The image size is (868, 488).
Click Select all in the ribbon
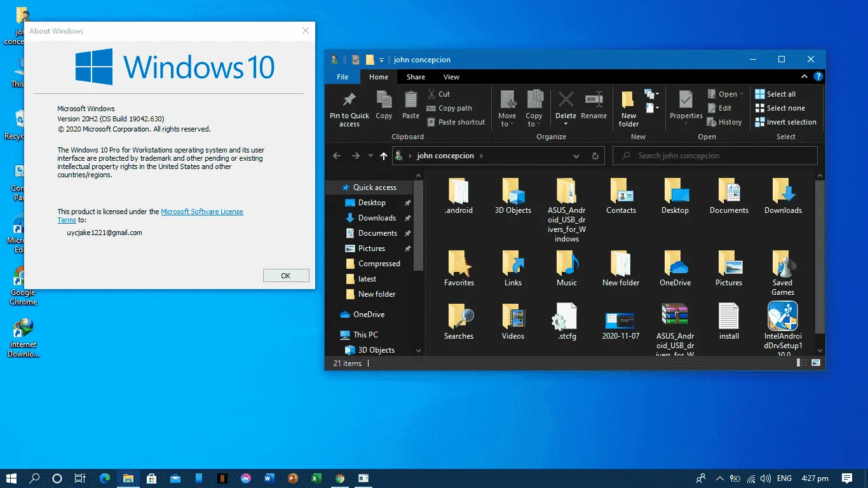click(x=775, y=94)
